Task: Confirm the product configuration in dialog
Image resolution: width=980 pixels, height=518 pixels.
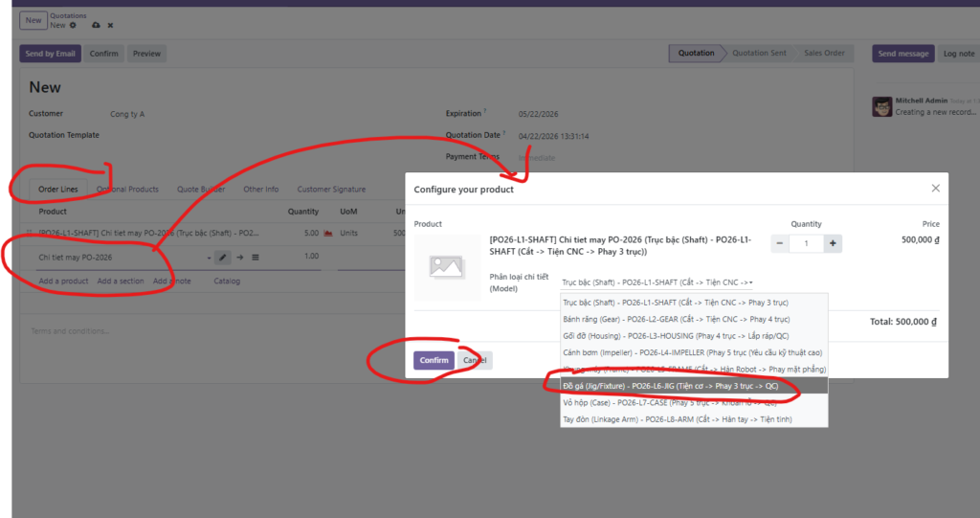Action: point(434,360)
